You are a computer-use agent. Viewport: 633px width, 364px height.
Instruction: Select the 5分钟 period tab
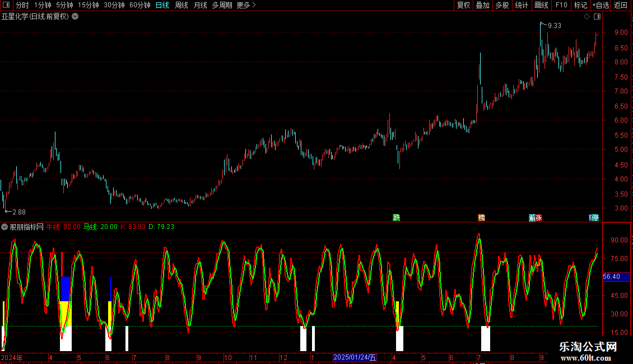(64, 5)
